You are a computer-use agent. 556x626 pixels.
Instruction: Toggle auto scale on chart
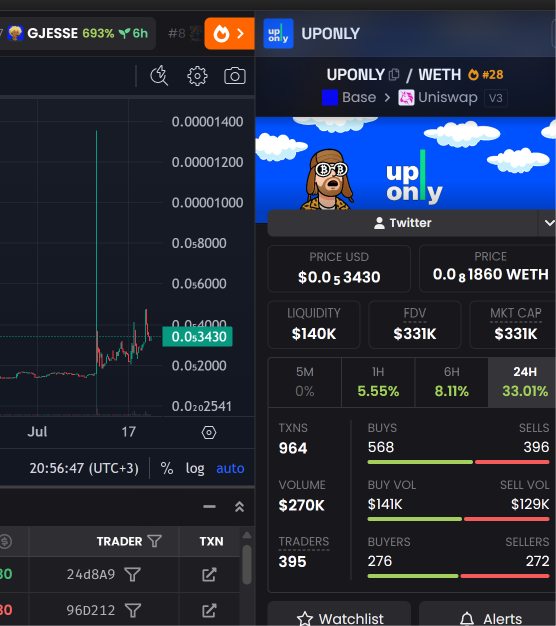point(230,468)
